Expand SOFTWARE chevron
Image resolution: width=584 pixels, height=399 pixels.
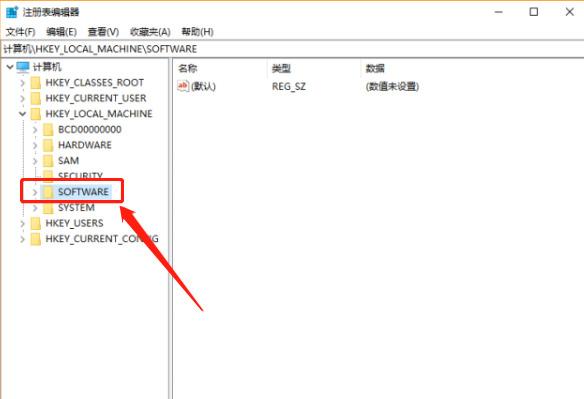pos(35,192)
